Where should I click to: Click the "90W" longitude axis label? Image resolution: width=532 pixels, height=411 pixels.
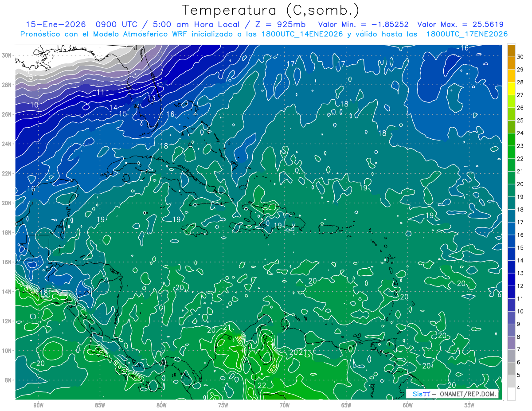pyautogui.click(x=38, y=405)
